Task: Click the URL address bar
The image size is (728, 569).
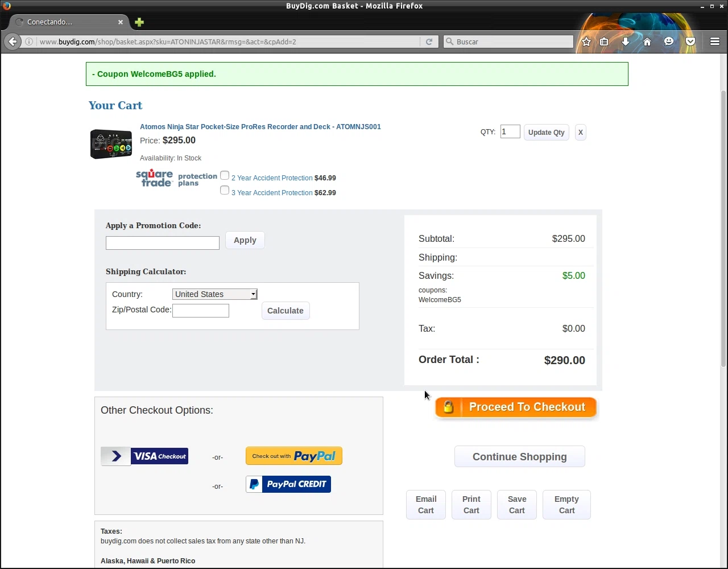Action: [227, 42]
